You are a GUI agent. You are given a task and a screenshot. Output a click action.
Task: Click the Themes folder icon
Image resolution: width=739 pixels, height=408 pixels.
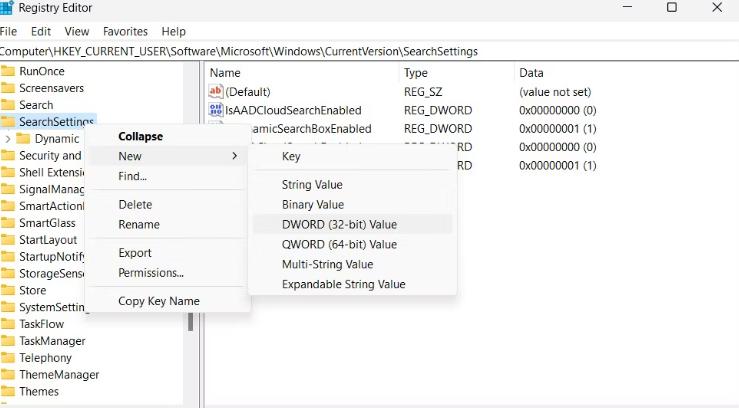tap(8, 392)
